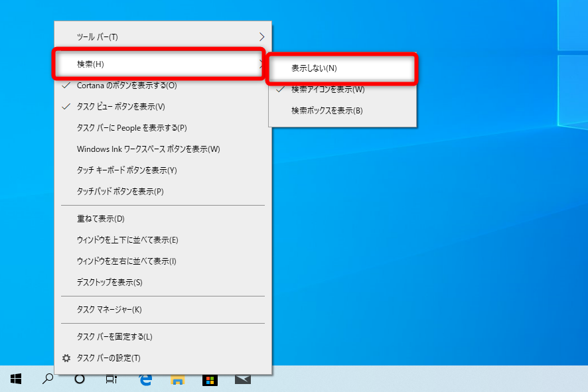Open the Mail app from taskbar

(x=242, y=379)
